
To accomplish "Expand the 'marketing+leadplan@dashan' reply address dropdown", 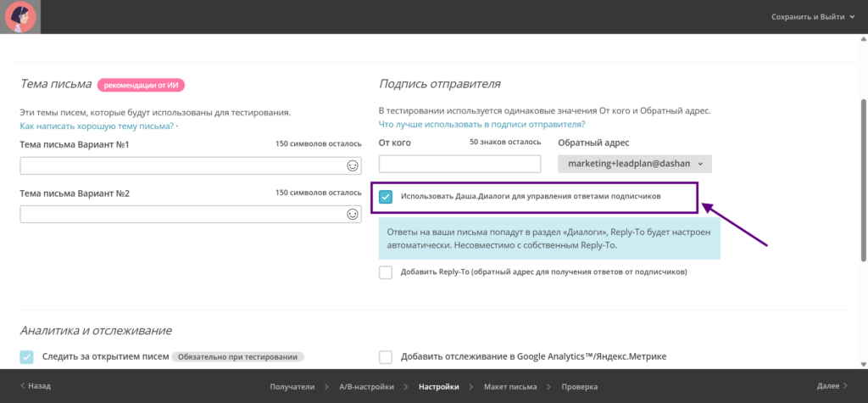I will coord(634,164).
